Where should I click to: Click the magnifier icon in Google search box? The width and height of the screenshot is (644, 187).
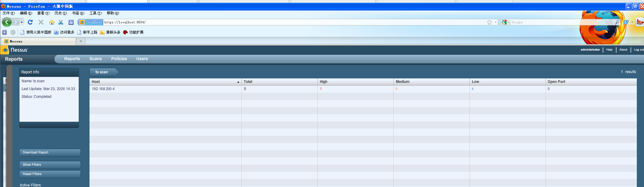coord(617,22)
